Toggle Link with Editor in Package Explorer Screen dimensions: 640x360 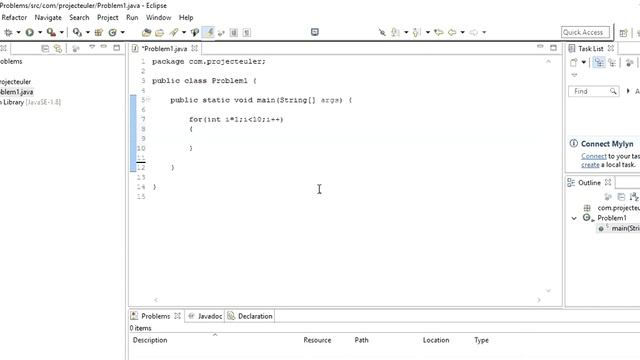(58, 49)
